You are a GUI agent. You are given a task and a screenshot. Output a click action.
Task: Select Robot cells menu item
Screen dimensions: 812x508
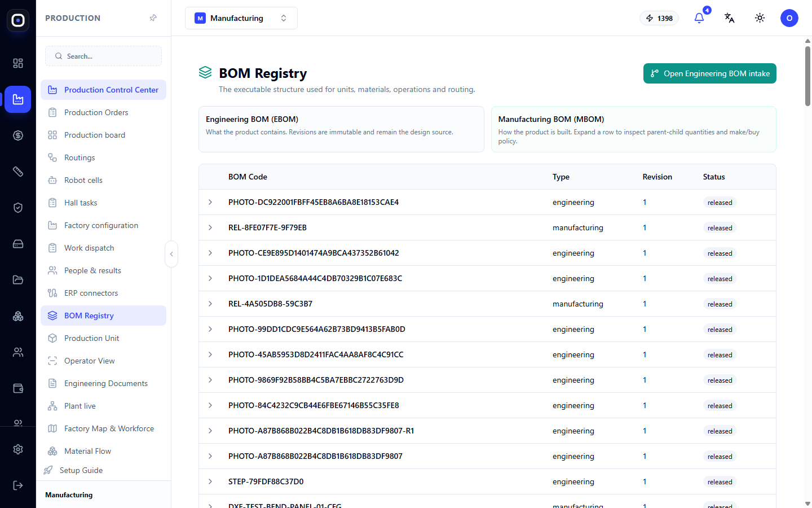point(103,180)
